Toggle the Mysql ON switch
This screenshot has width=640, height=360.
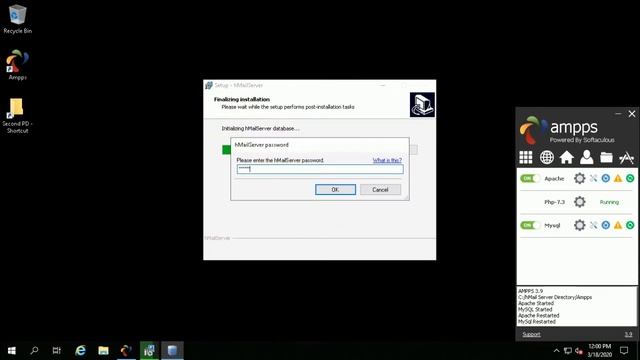click(x=530, y=225)
